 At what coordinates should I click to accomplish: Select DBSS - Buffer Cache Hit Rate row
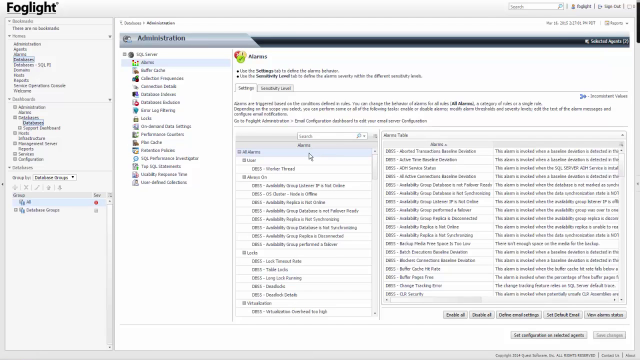point(413,269)
